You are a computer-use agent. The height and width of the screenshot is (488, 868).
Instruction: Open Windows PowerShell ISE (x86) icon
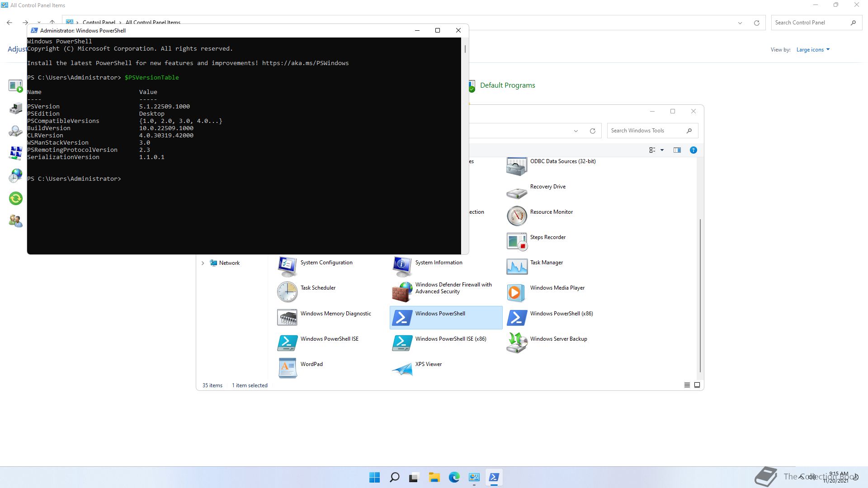pos(402,343)
